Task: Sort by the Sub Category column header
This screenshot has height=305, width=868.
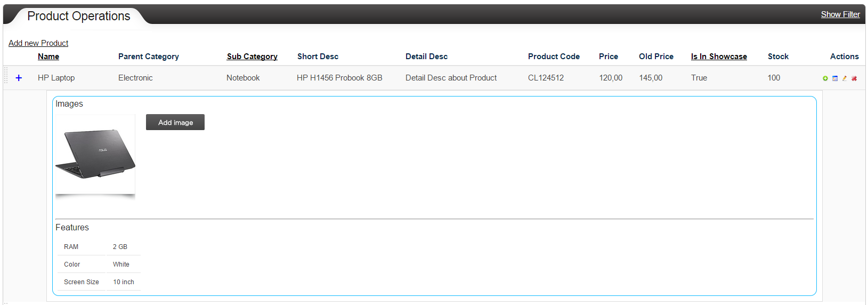Action: (x=252, y=57)
